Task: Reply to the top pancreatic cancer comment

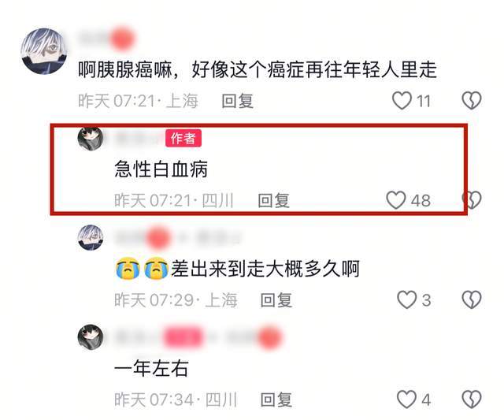Action: [238, 101]
